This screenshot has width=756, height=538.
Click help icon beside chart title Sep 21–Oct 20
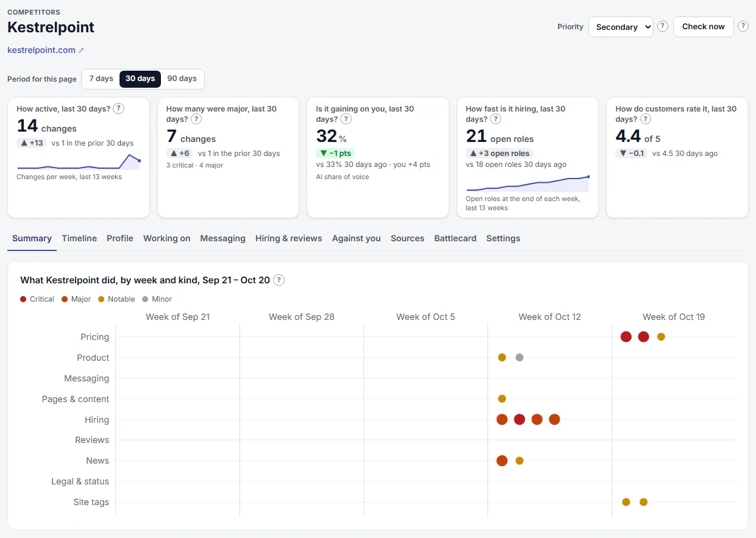(279, 280)
